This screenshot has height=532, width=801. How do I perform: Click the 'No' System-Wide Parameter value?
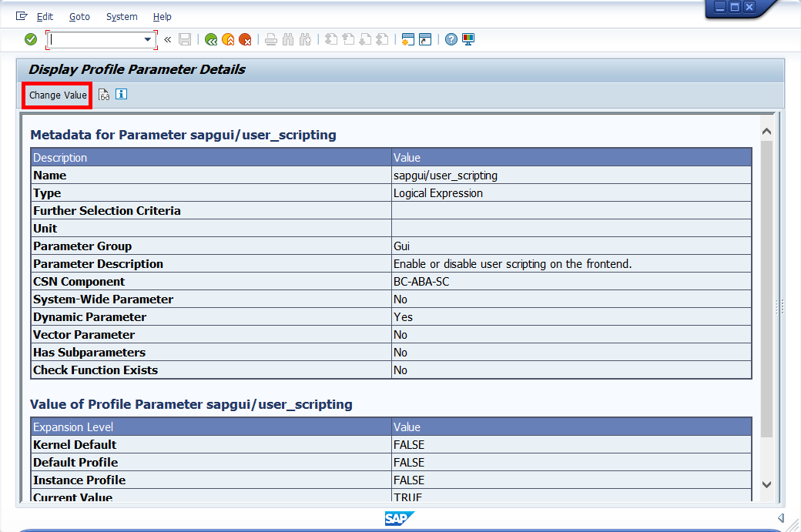(x=571, y=299)
